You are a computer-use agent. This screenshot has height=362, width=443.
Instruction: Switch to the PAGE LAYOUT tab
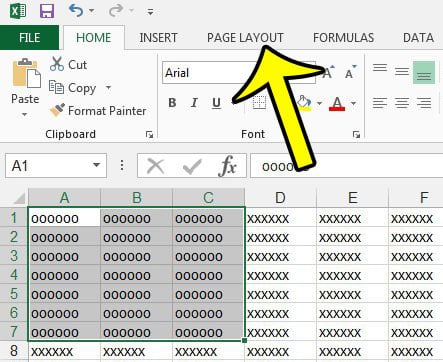tap(245, 37)
